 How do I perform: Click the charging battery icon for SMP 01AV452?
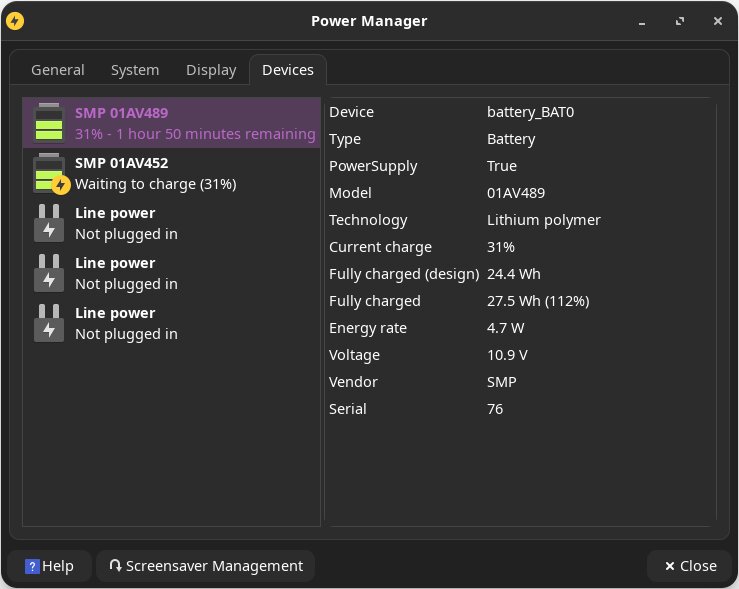(x=49, y=173)
